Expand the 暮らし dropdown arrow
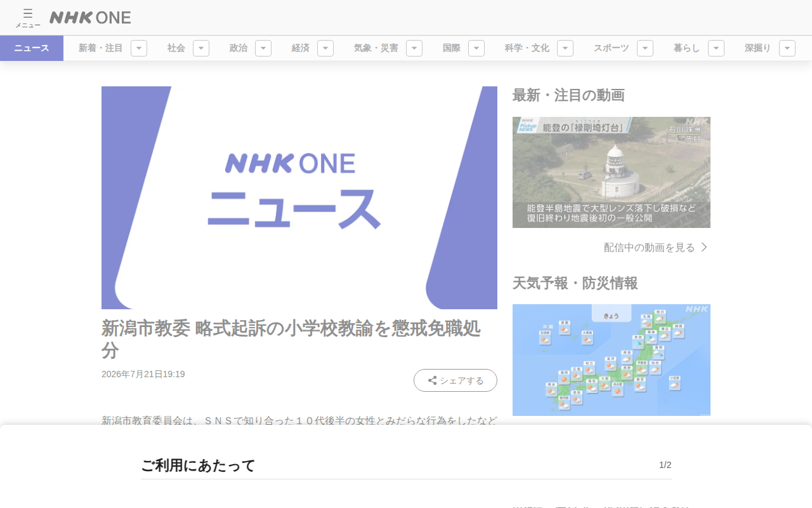The height and width of the screenshot is (508, 812). pyautogui.click(x=716, y=48)
